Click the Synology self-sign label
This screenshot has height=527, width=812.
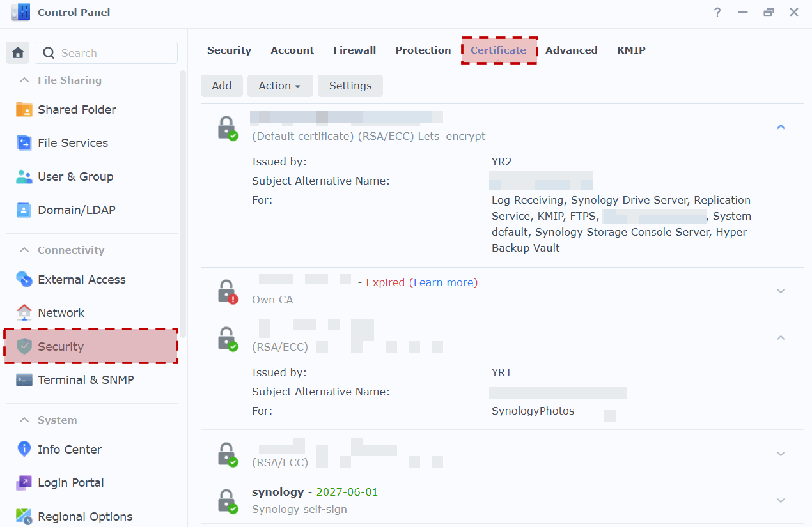tap(299, 509)
